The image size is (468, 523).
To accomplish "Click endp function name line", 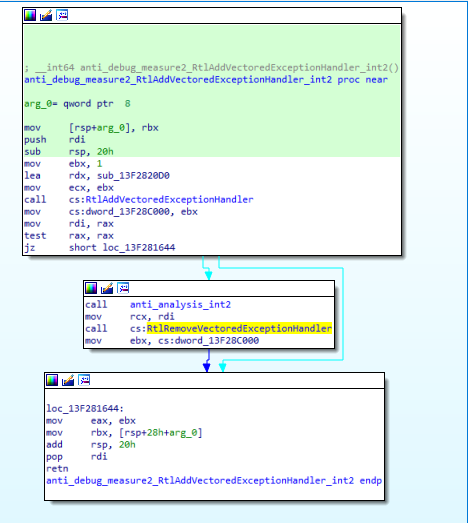I will click(214, 481).
